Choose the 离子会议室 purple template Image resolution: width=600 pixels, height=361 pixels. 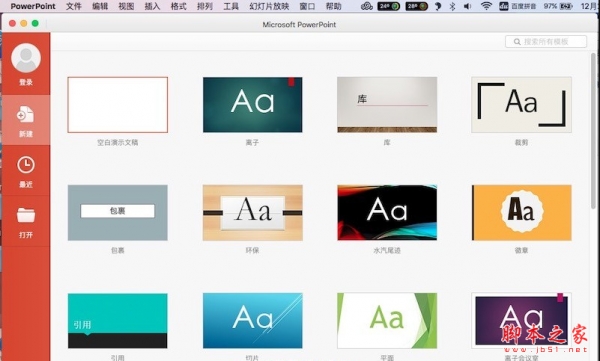[x=521, y=321]
